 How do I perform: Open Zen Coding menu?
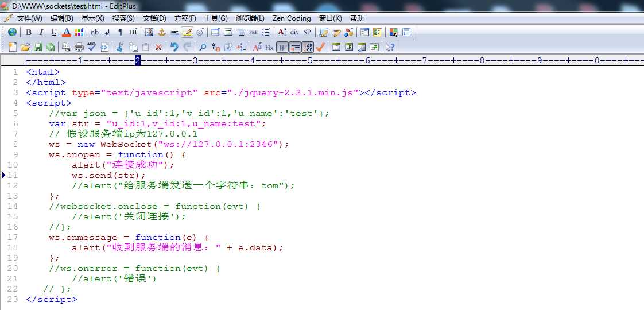click(x=292, y=18)
